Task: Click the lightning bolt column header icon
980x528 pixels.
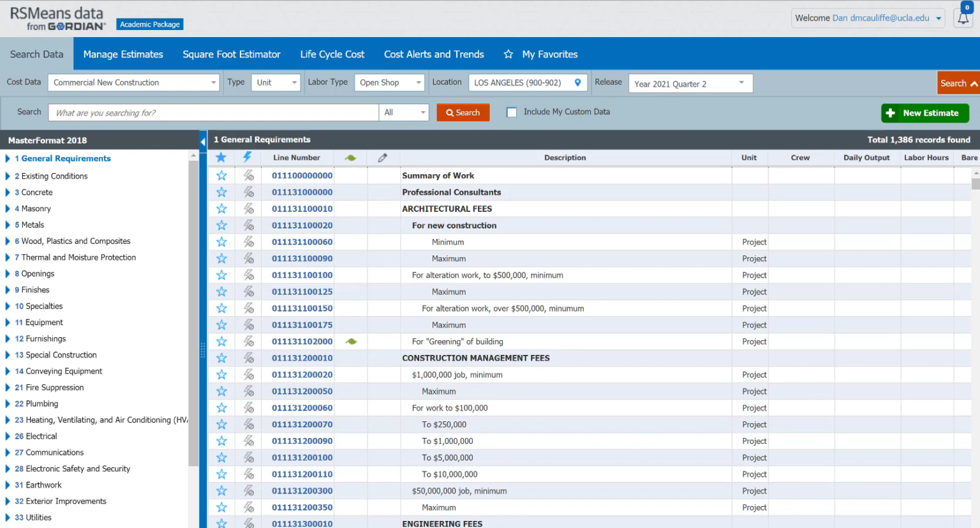Action: (x=248, y=157)
